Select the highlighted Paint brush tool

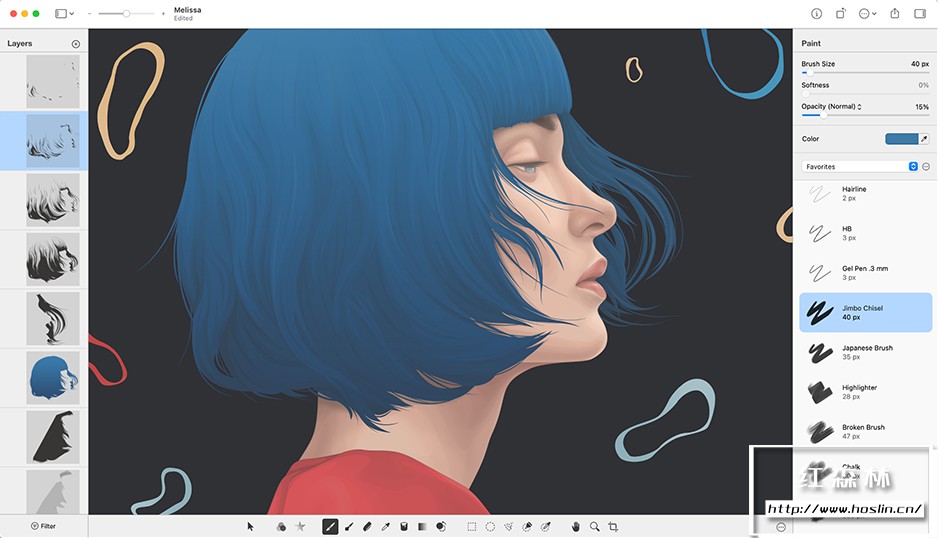point(330,527)
